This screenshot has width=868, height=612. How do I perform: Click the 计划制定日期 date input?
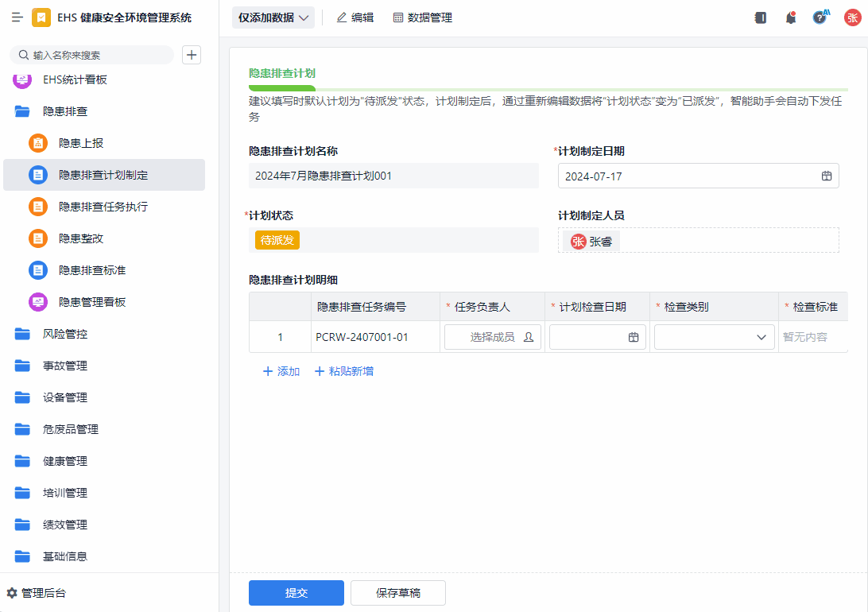699,176
